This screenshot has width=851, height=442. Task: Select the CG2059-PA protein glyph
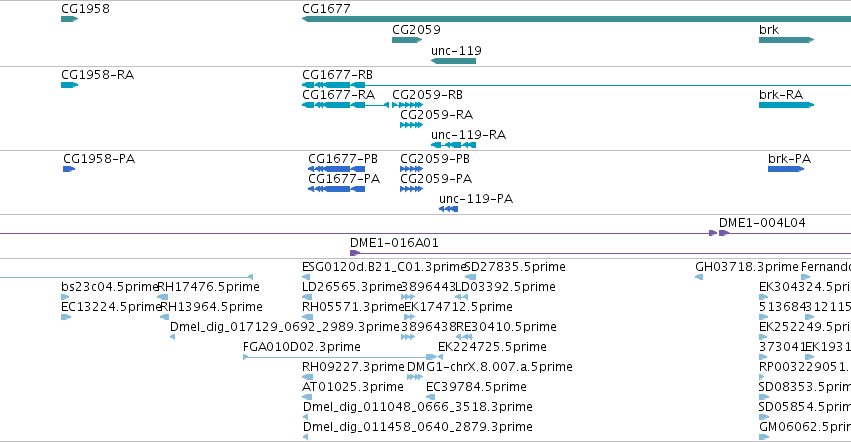click(x=411, y=189)
